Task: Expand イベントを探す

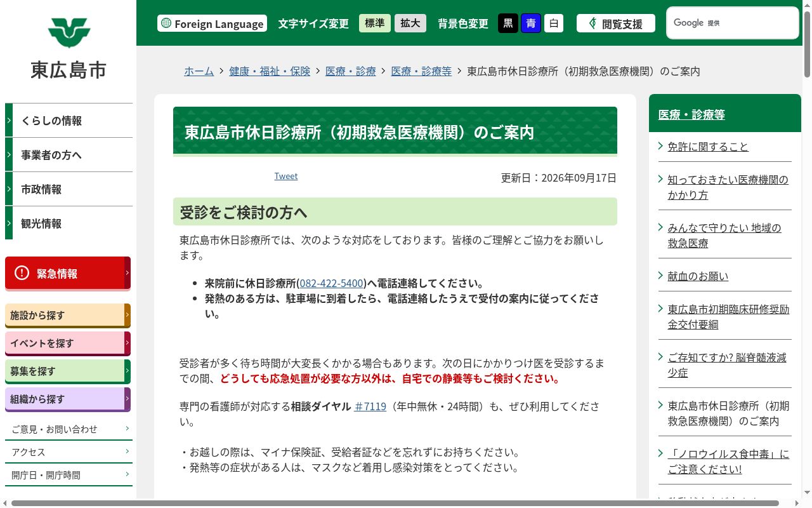Action: (x=68, y=343)
